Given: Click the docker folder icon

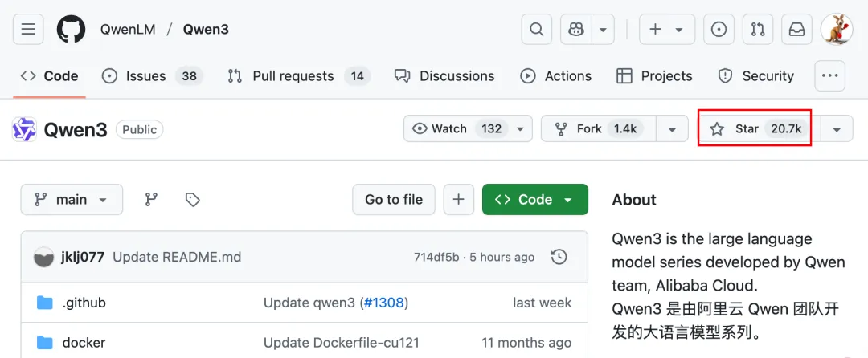Looking at the screenshot, I should tap(44, 343).
